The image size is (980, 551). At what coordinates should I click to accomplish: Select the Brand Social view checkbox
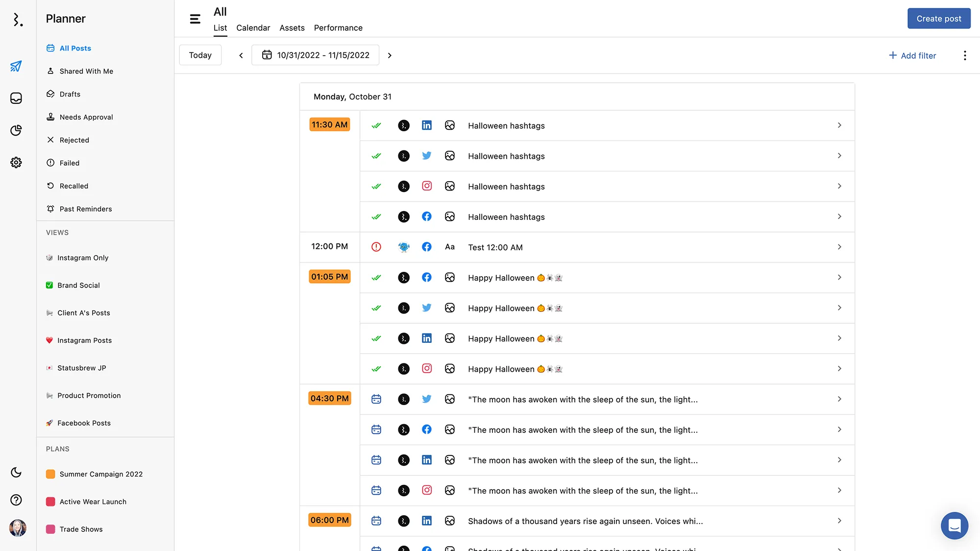[x=49, y=286]
